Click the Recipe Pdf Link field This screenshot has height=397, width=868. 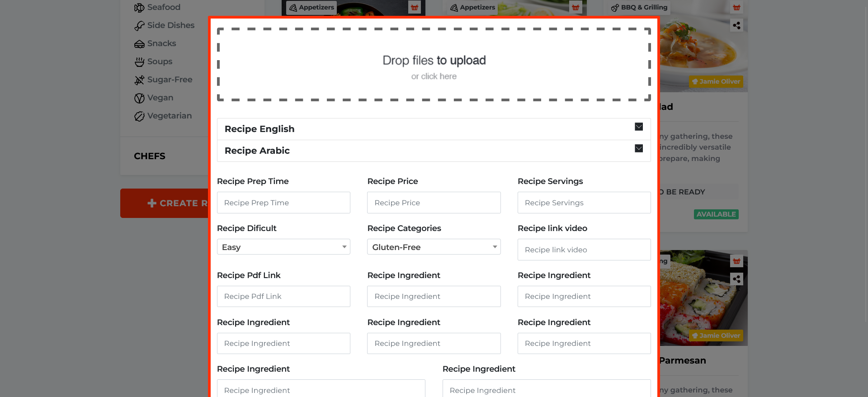[283, 297]
